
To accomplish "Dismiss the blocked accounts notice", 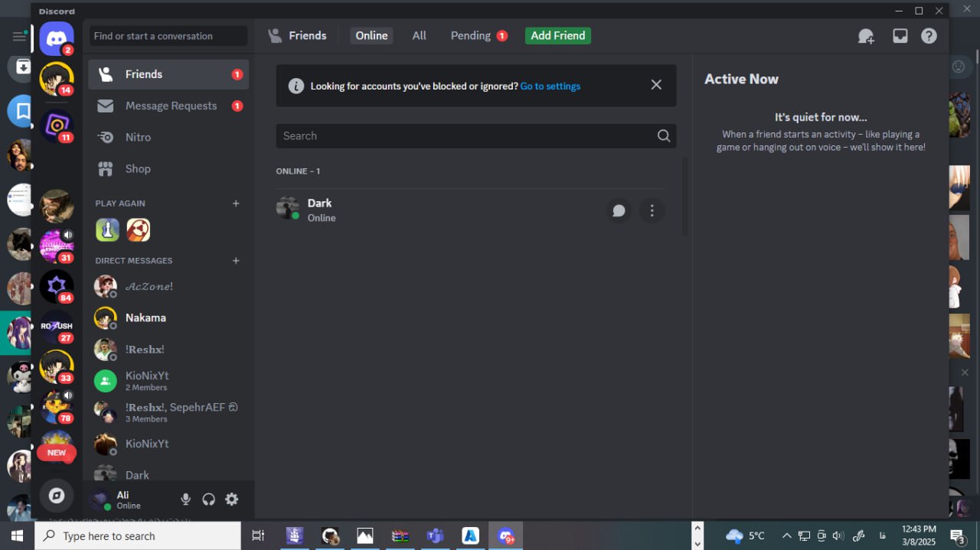I will (x=656, y=85).
